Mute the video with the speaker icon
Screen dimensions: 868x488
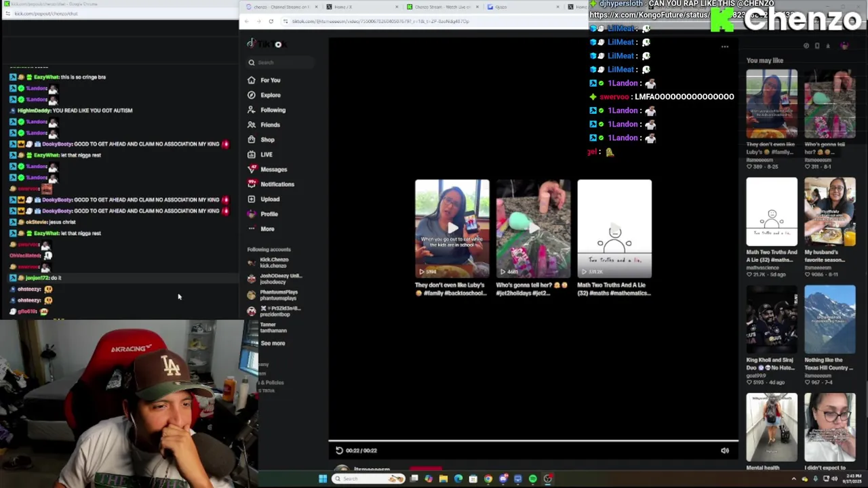(724, 450)
